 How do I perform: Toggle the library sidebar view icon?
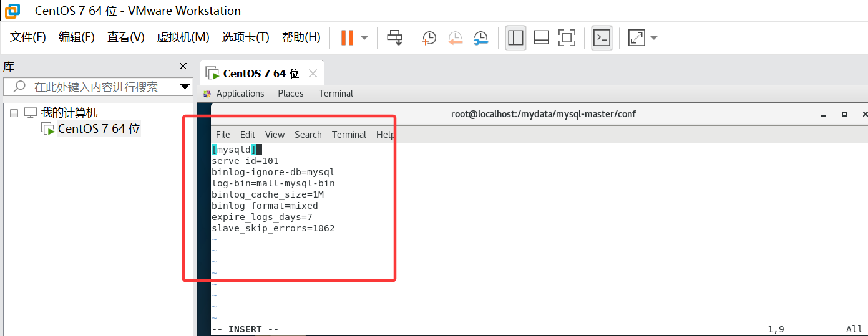(516, 38)
